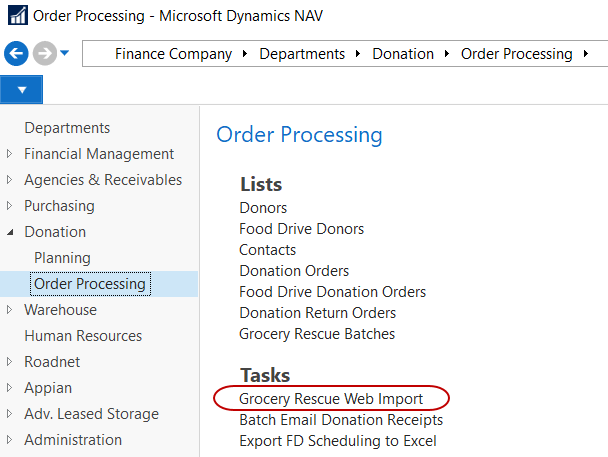608x457 pixels.
Task: Open Grocery Rescue Batches list
Action: point(317,334)
